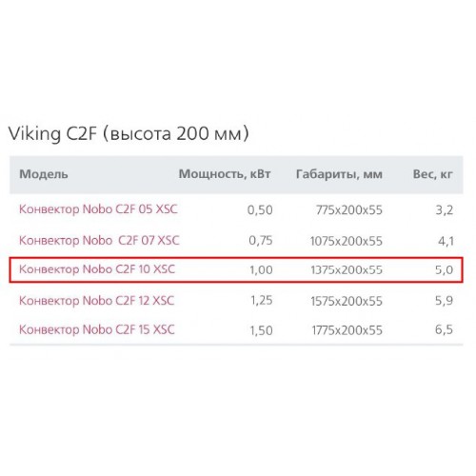Select the 1,50 power value cell
Image resolution: width=476 pixels, height=476 pixels.
coord(261,330)
